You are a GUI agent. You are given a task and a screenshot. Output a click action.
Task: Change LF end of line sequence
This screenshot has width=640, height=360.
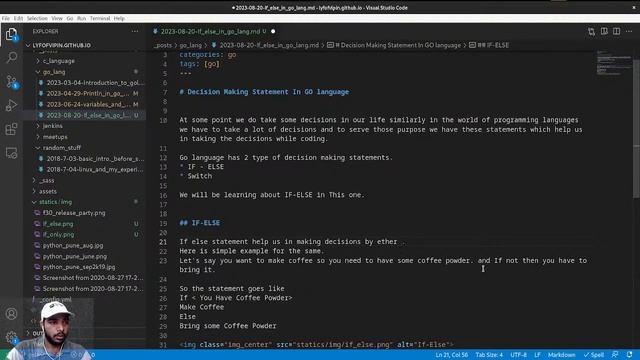pos(537,355)
